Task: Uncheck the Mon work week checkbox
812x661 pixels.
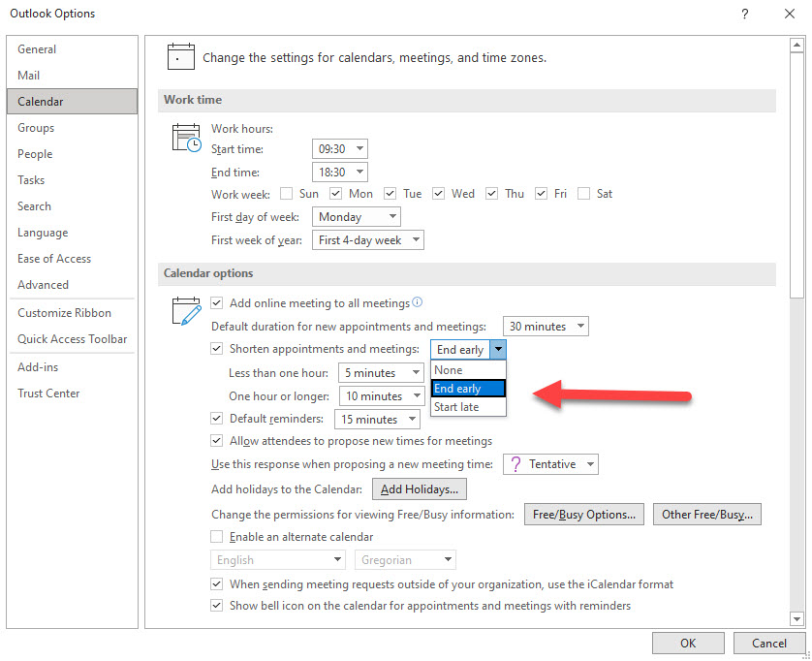Action: [x=335, y=194]
